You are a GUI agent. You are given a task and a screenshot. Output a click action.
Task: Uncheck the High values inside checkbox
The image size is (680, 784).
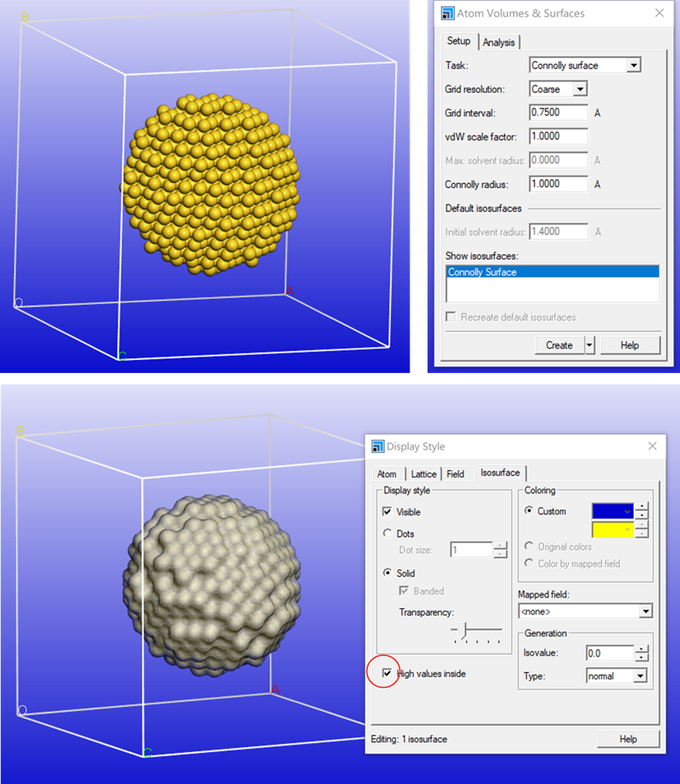385,672
